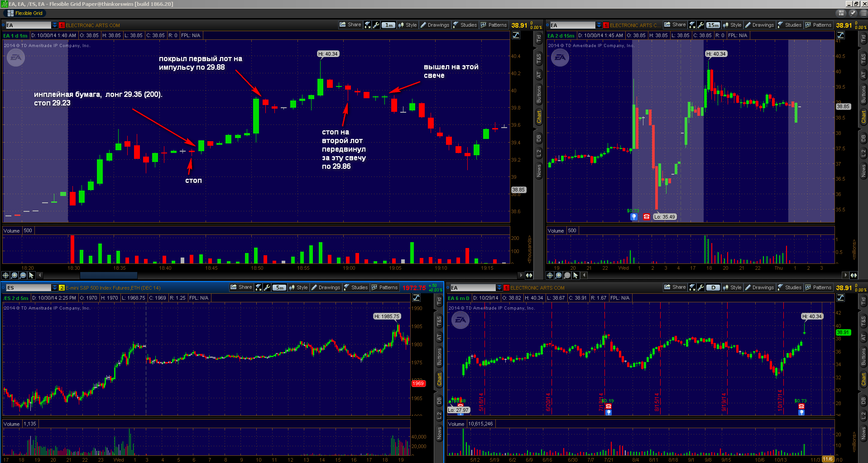Screen dimensions: 868x463
Task: Zoom out on the EA 1m chart
Action: tap(23, 275)
